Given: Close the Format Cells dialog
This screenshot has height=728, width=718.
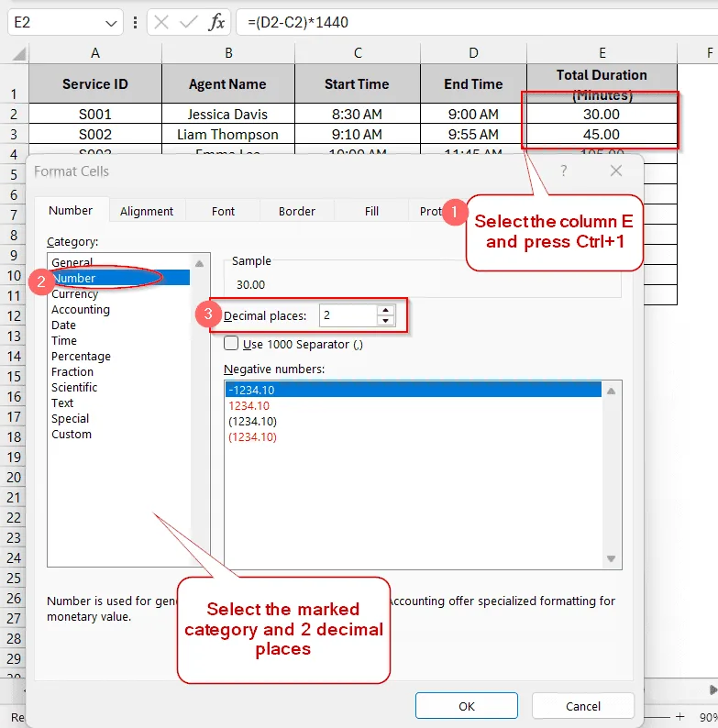Looking at the screenshot, I should [x=616, y=171].
